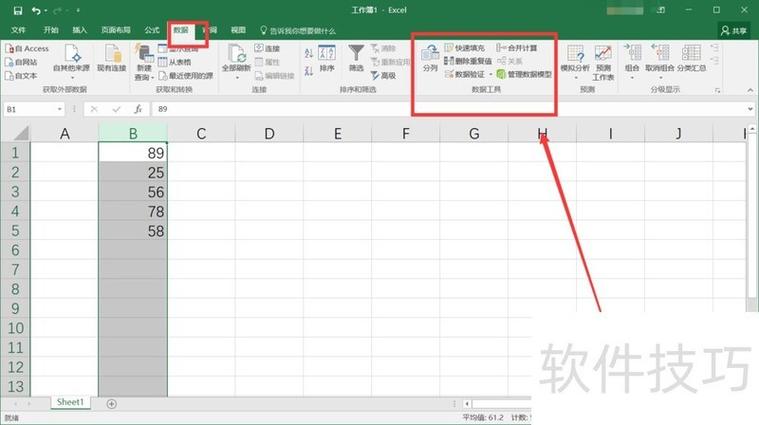Screen dimensions: 759x425
Task: Switch to the 页面布局 (Page Layout) tab
Action: pos(116,30)
